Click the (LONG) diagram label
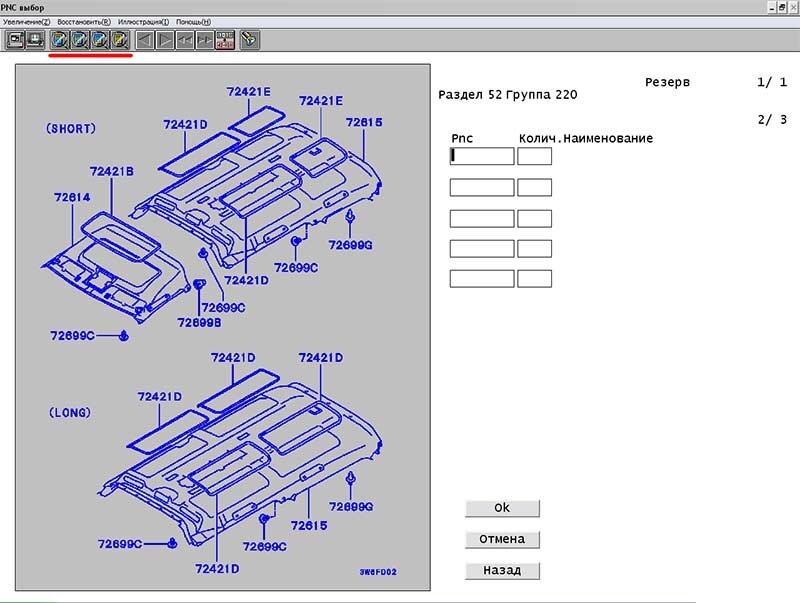Image resolution: width=800 pixels, height=603 pixels. [70, 413]
